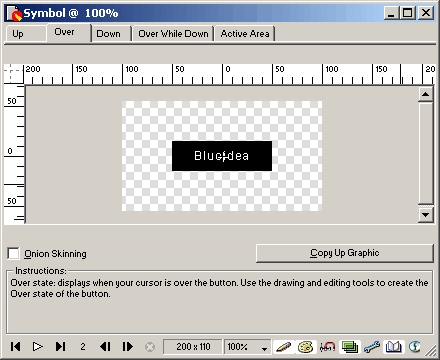Click the Copy Up Graphic button
Screen dimensions: 440x360
tap(345, 253)
